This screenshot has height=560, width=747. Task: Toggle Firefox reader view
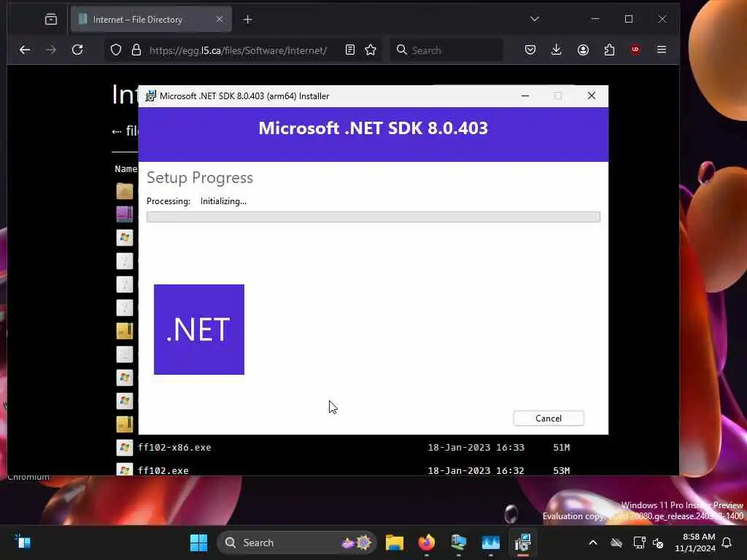[350, 50]
